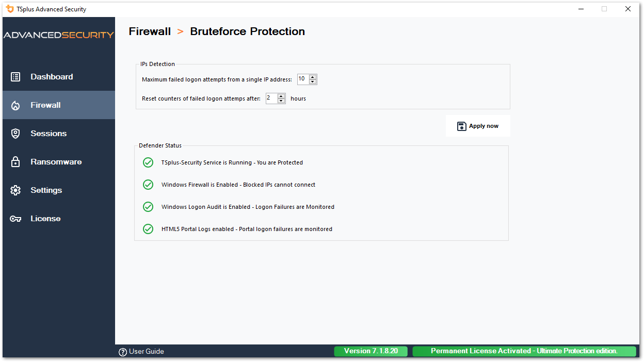Image resolution: width=644 pixels, height=362 pixels.
Task: Click the Firewall flame icon
Action: (15, 105)
